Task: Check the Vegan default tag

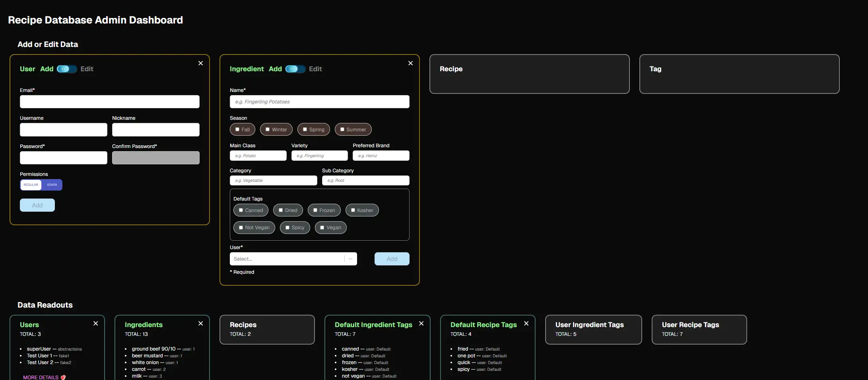Action: tap(322, 228)
